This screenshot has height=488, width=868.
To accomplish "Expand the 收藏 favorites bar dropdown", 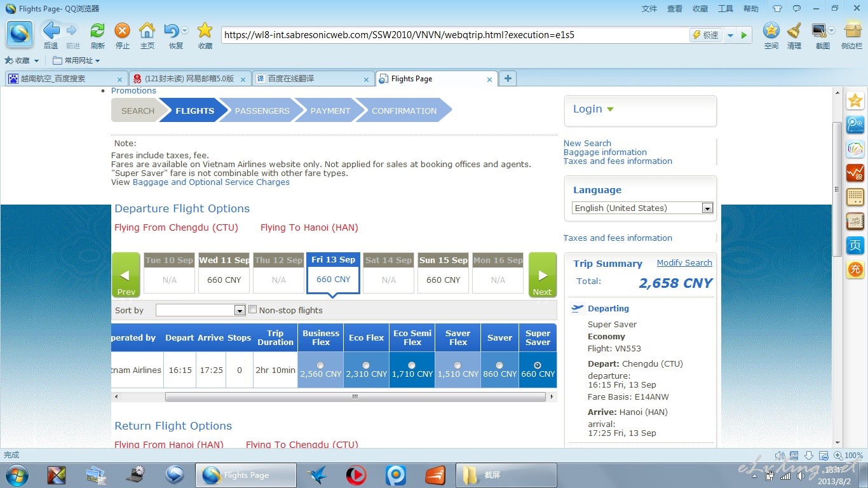I will [36, 61].
